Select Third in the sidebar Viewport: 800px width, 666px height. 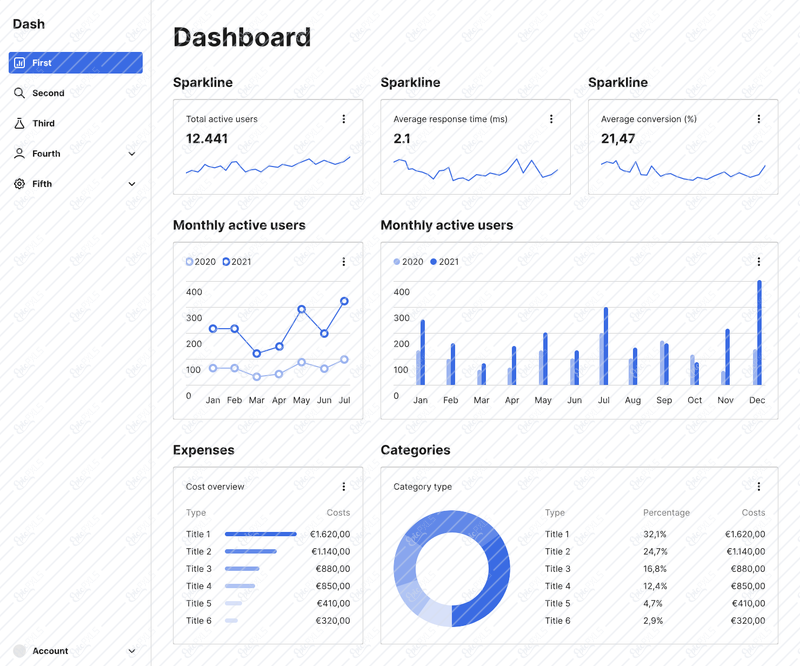tap(76, 123)
